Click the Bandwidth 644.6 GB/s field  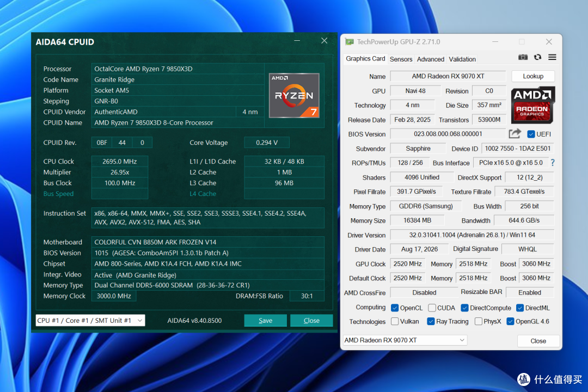click(x=524, y=220)
